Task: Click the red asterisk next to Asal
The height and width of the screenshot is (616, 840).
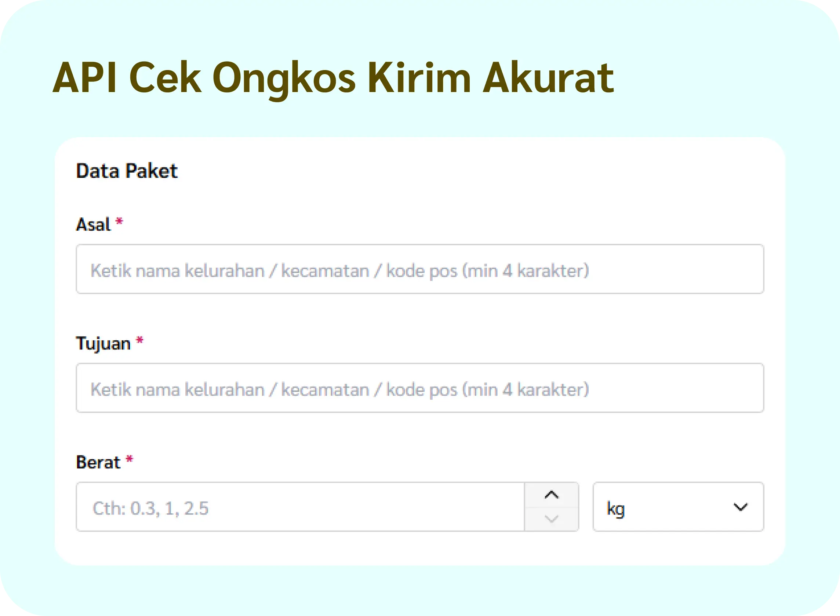Action: click(x=119, y=222)
